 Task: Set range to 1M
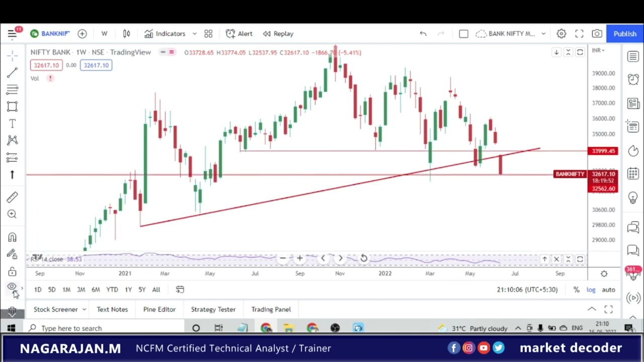pos(66,290)
